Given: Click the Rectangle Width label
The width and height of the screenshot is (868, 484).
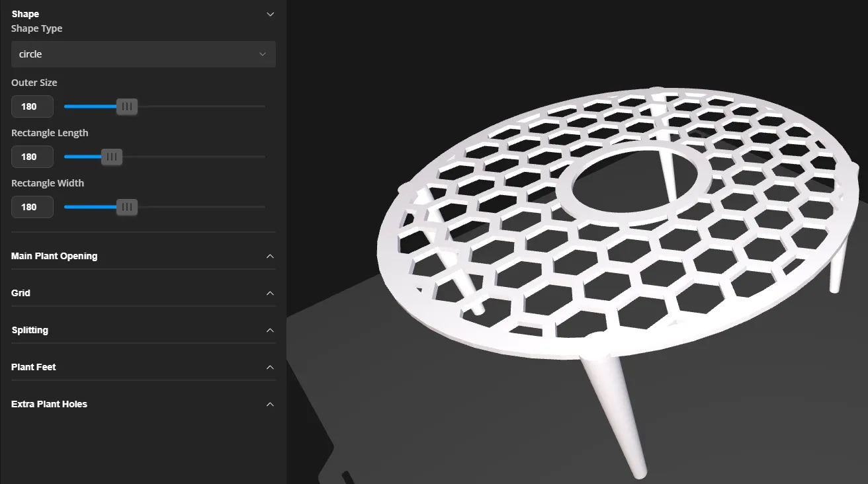Looking at the screenshot, I should coord(48,183).
